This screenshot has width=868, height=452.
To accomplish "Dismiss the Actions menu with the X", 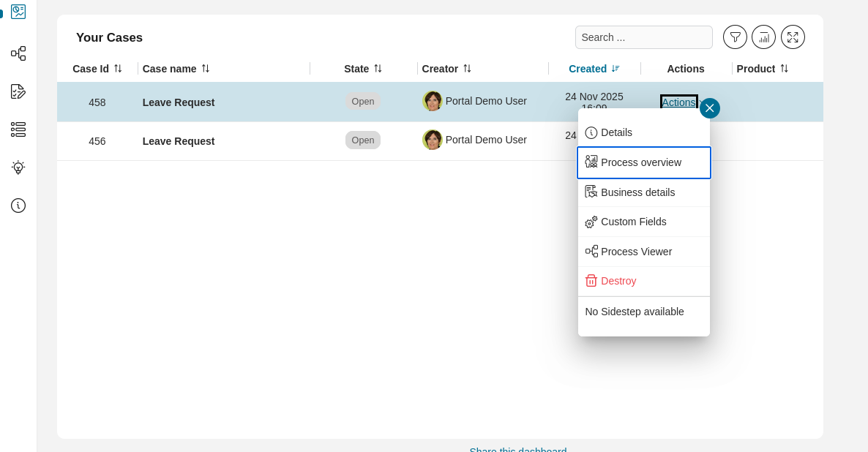I will point(709,108).
